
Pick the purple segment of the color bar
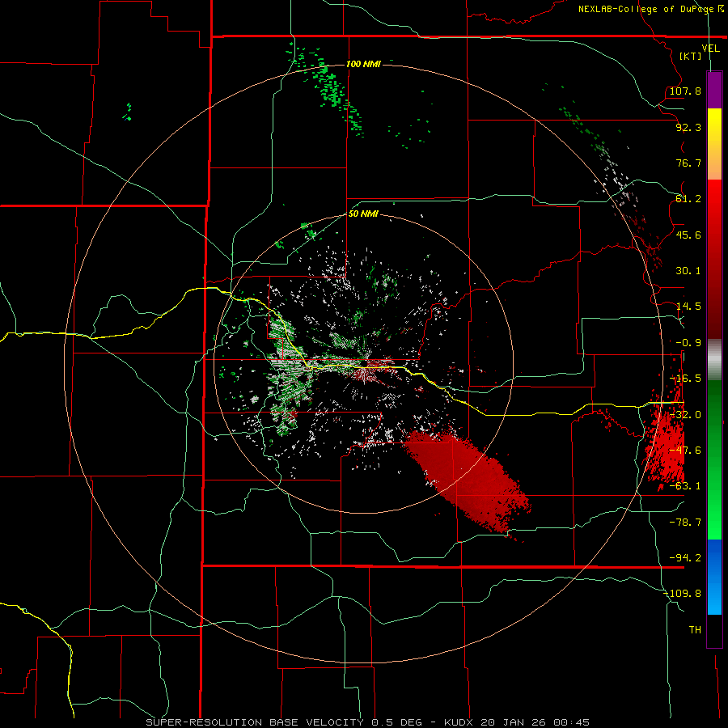click(x=714, y=90)
